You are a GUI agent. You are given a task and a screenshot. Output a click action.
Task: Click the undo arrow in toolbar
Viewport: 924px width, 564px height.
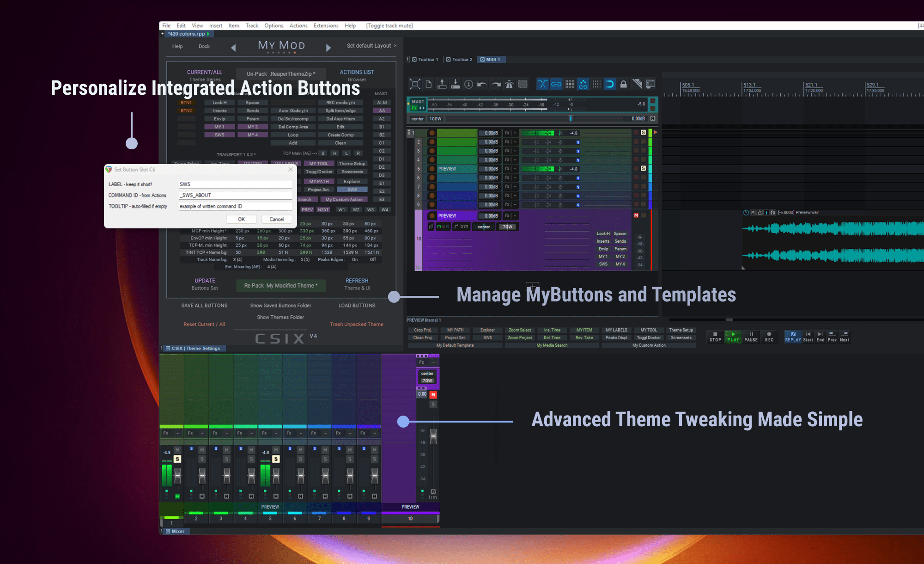[482, 84]
